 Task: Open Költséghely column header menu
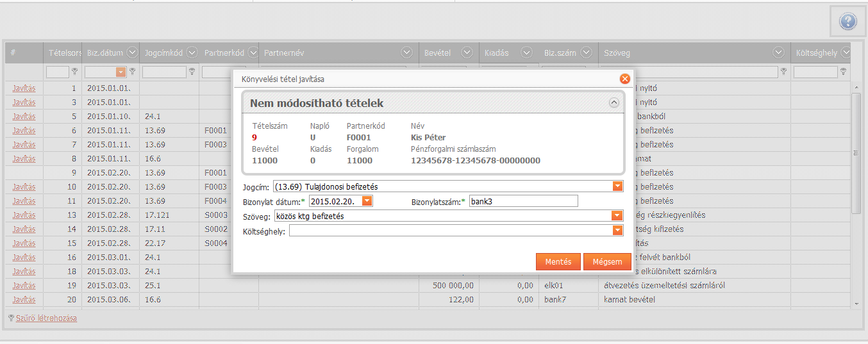point(846,53)
